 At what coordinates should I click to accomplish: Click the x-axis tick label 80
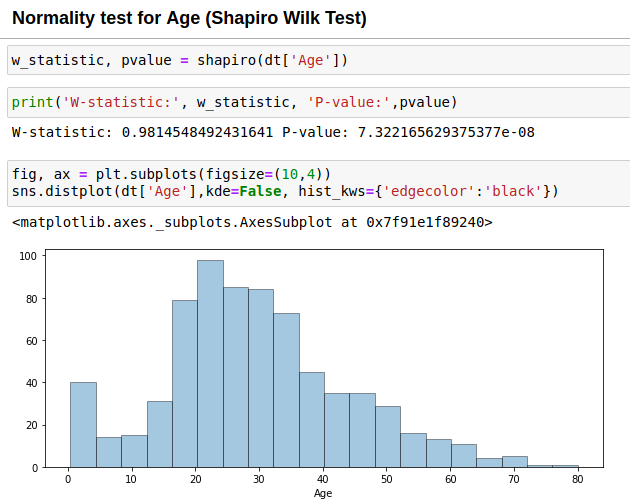(x=578, y=479)
